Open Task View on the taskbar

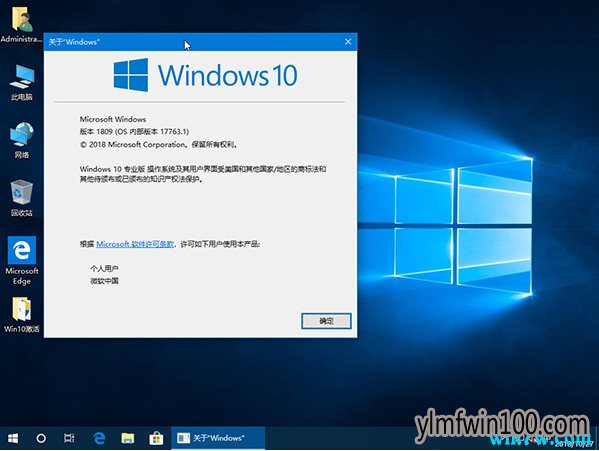[69, 438]
